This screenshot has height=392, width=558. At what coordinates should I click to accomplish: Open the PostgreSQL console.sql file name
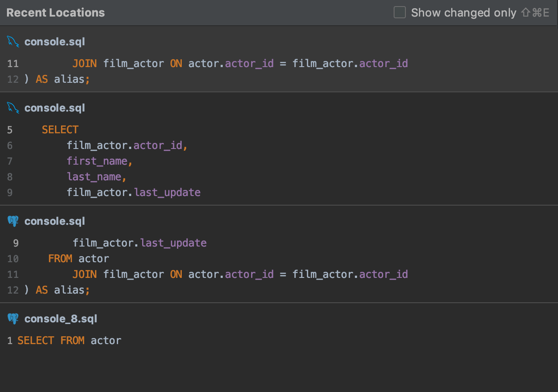pyautogui.click(x=54, y=221)
